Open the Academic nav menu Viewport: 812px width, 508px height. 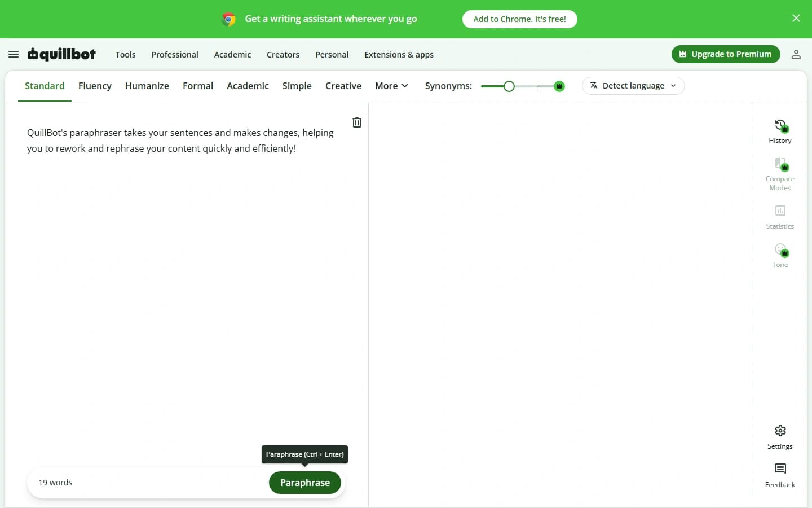(232, 55)
